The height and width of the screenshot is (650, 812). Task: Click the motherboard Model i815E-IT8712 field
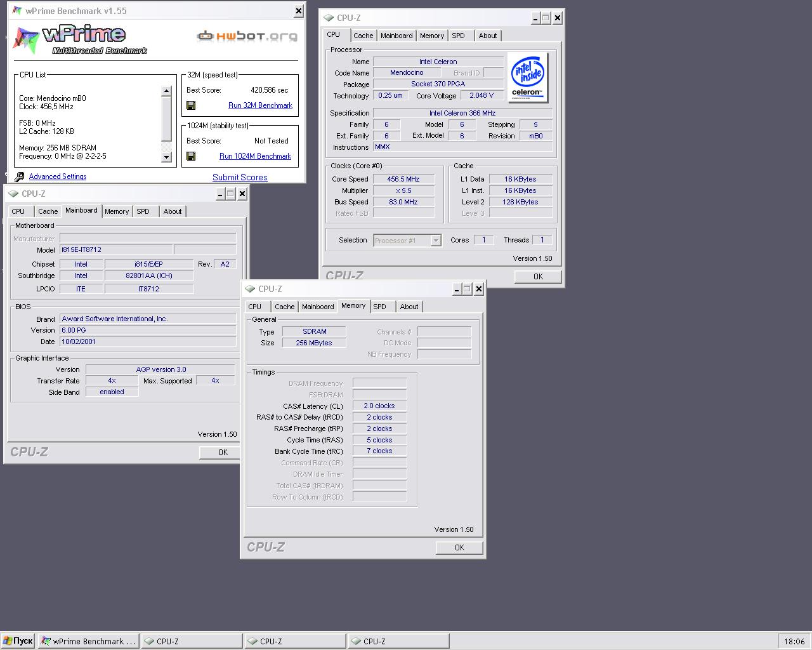[116, 249]
